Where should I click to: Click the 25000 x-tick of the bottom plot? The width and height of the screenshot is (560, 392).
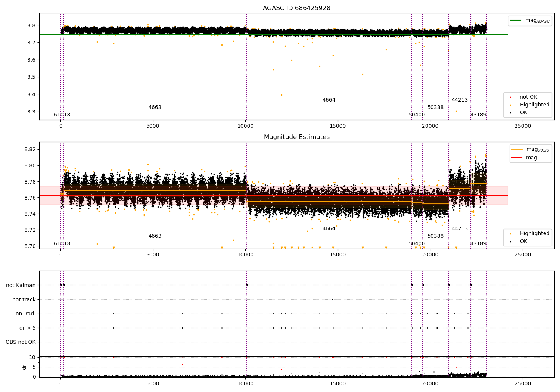click(x=522, y=383)
